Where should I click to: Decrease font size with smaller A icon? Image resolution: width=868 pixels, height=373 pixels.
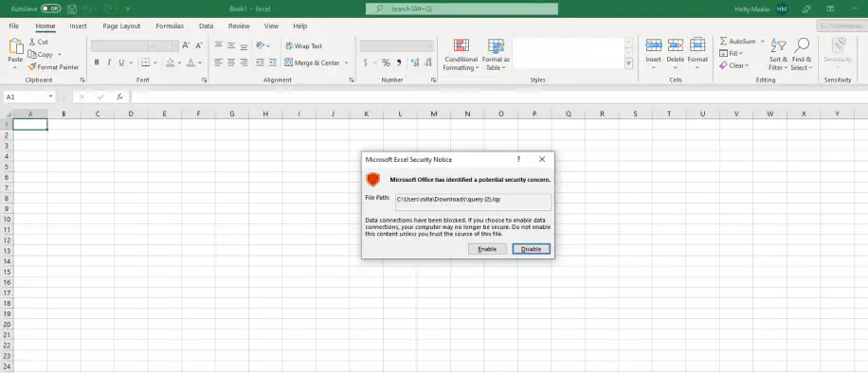199,46
